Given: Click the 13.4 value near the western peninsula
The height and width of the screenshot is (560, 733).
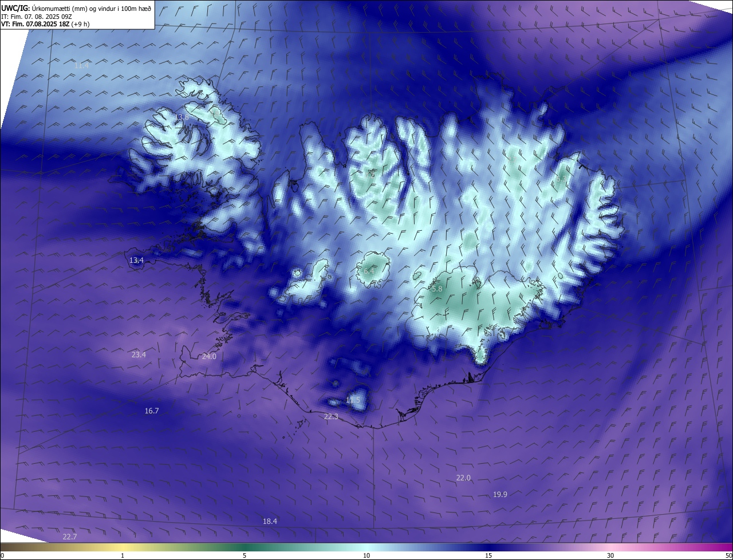Looking at the screenshot, I should [x=136, y=261].
